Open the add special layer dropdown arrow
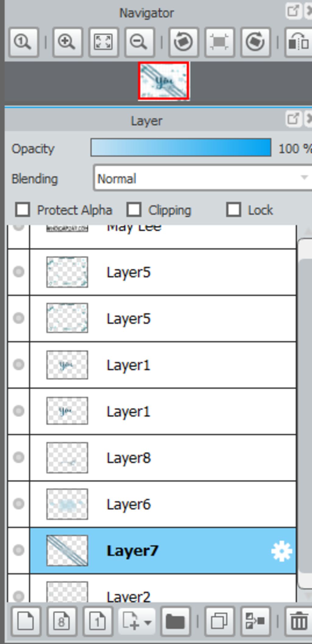 point(147,622)
